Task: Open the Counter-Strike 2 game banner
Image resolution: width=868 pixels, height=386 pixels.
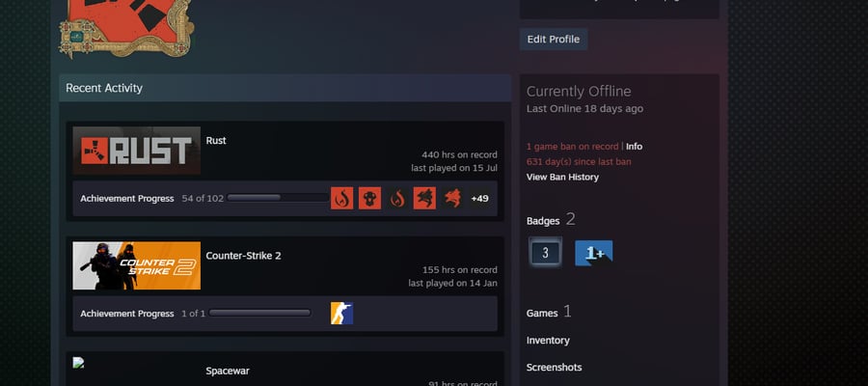Action: tap(137, 265)
